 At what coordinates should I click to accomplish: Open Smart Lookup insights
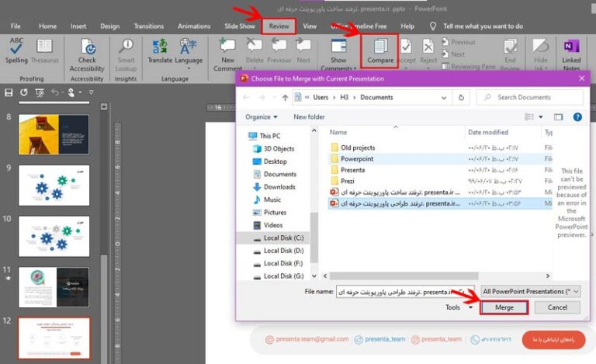pos(126,55)
